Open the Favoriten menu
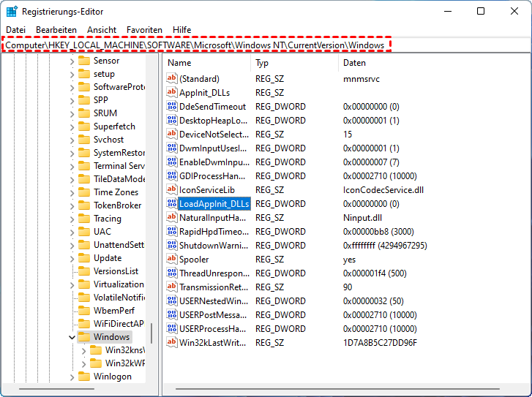 [144, 30]
